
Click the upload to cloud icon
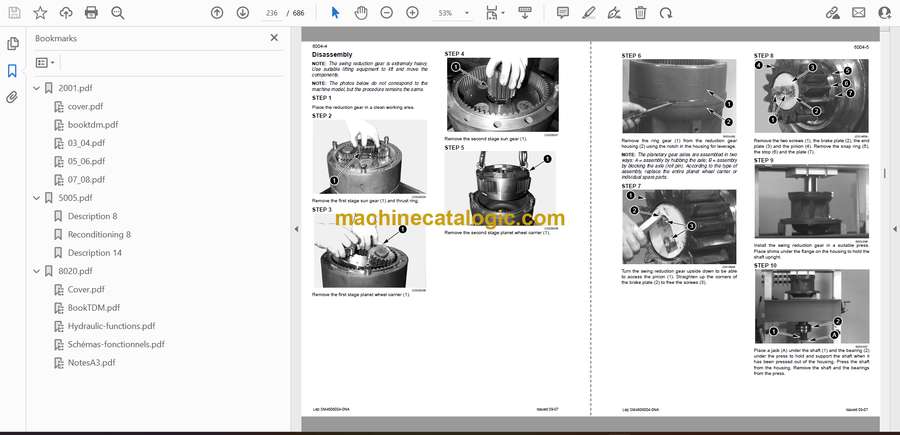[66, 13]
